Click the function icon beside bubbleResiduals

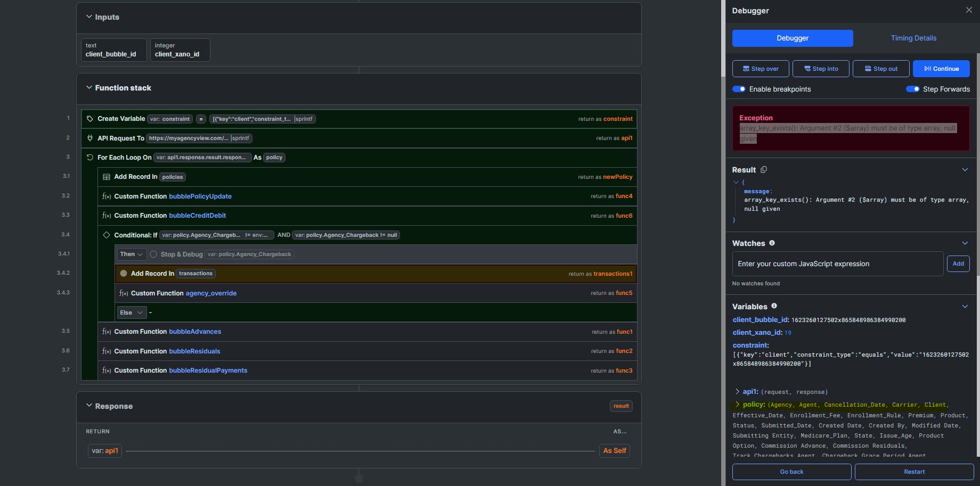(x=107, y=351)
